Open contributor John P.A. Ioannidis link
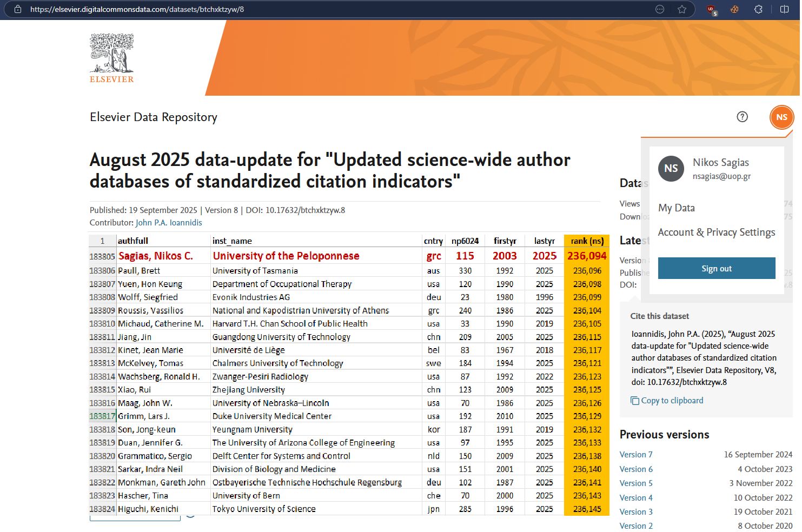The height and width of the screenshot is (532, 802). point(169,223)
